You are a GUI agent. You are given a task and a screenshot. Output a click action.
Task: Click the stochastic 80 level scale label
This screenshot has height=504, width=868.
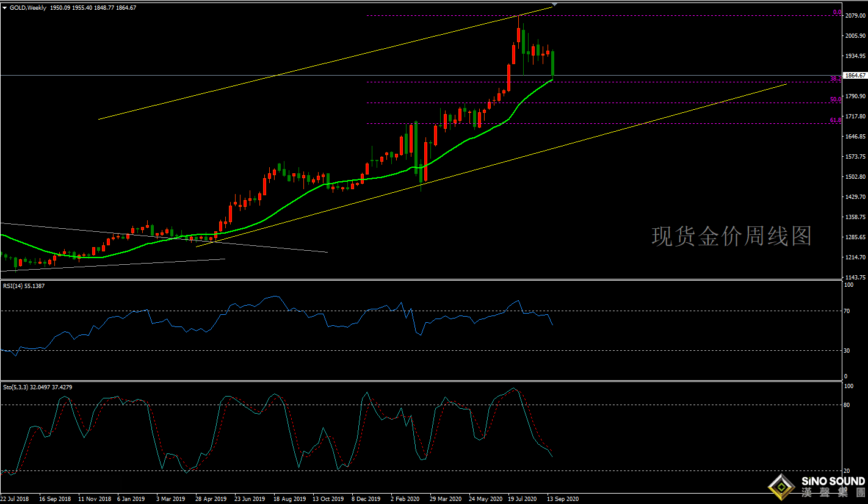pyautogui.click(x=847, y=405)
